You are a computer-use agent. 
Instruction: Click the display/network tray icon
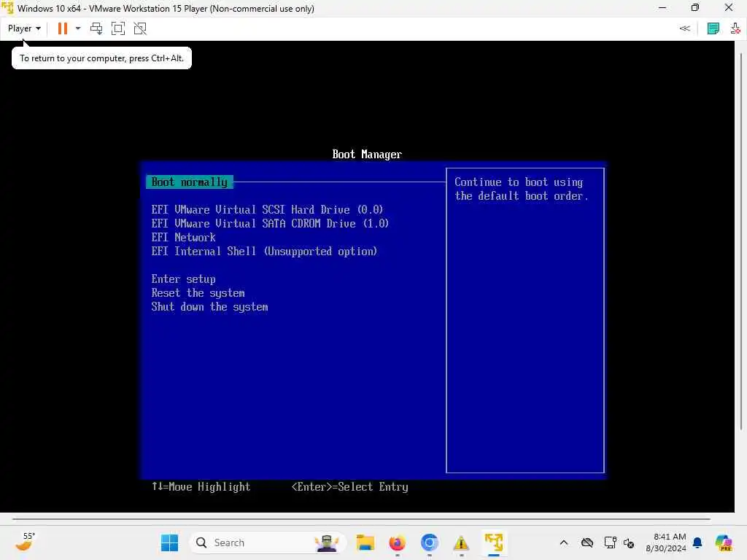(x=610, y=542)
